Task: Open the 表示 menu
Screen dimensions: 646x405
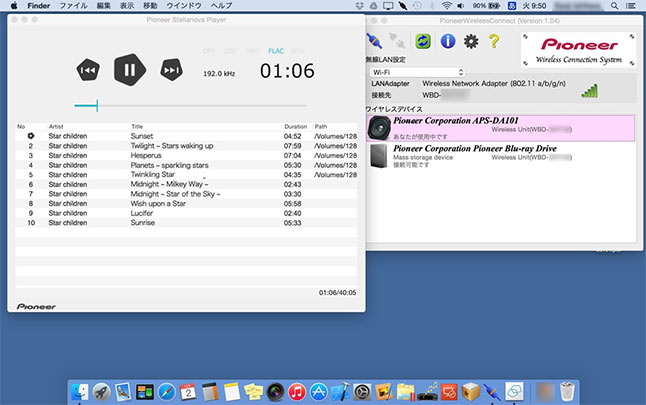Action: tap(127, 6)
